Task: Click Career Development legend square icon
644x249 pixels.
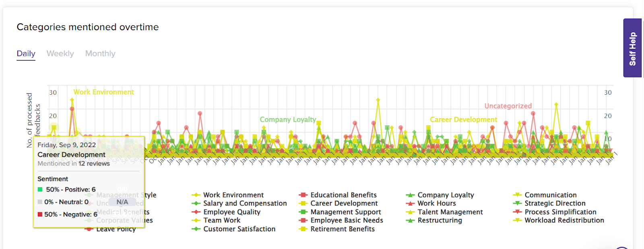Action: click(x=303, y=203)
